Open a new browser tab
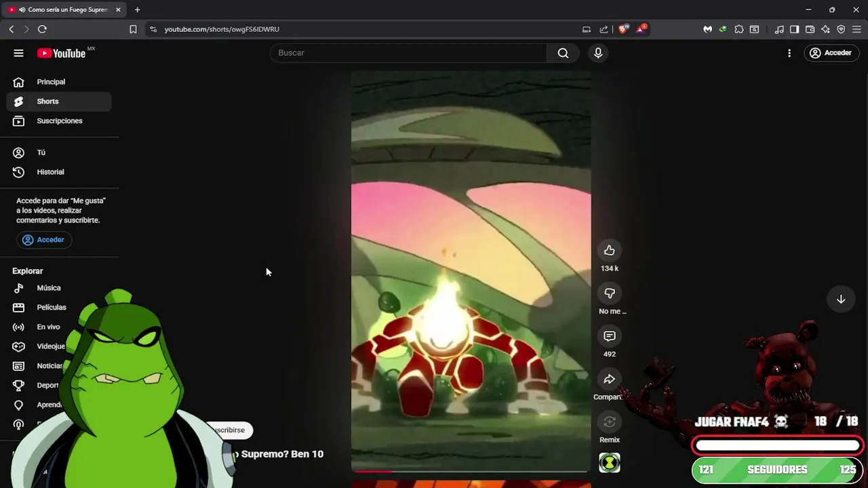868x488 pixels. (137, 9)
